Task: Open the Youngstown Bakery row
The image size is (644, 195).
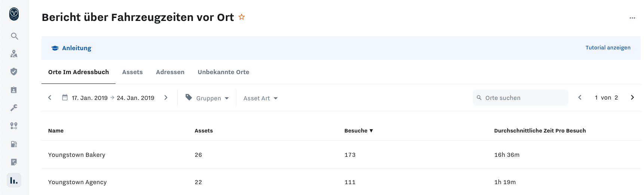Action: tap(341, 155)
